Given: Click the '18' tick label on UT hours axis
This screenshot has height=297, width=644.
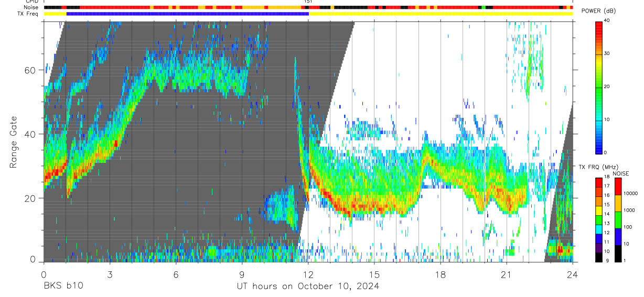Looking at the screenshot, I should pos(440,274).
